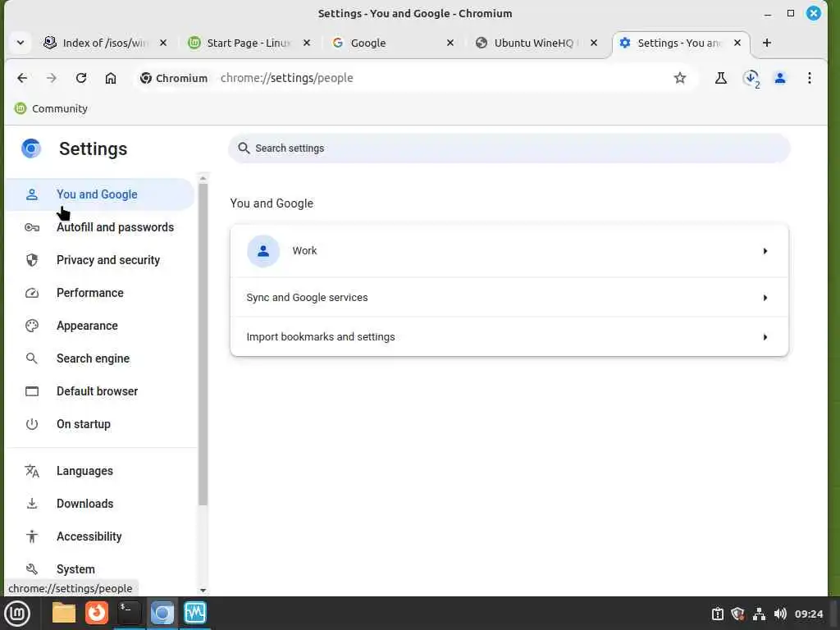Open Autofill and passwords section
The image size is (840, 630).
[x=99, y=227]
